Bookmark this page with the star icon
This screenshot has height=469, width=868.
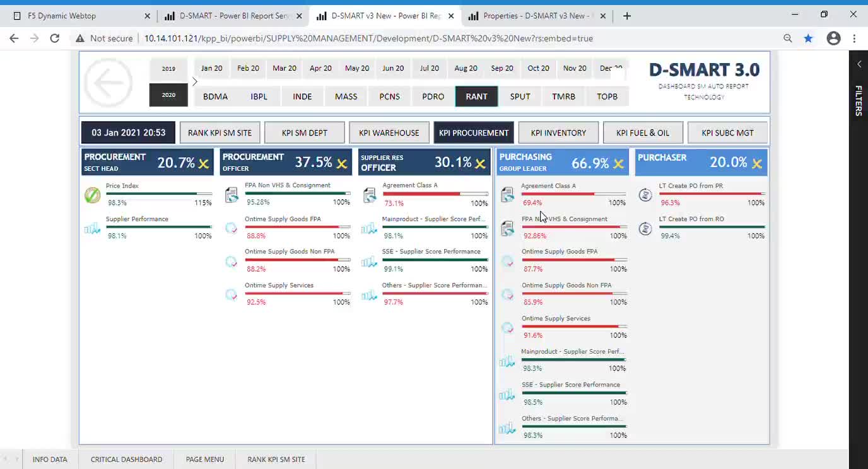pyautogui.click(x=808, y=38)
